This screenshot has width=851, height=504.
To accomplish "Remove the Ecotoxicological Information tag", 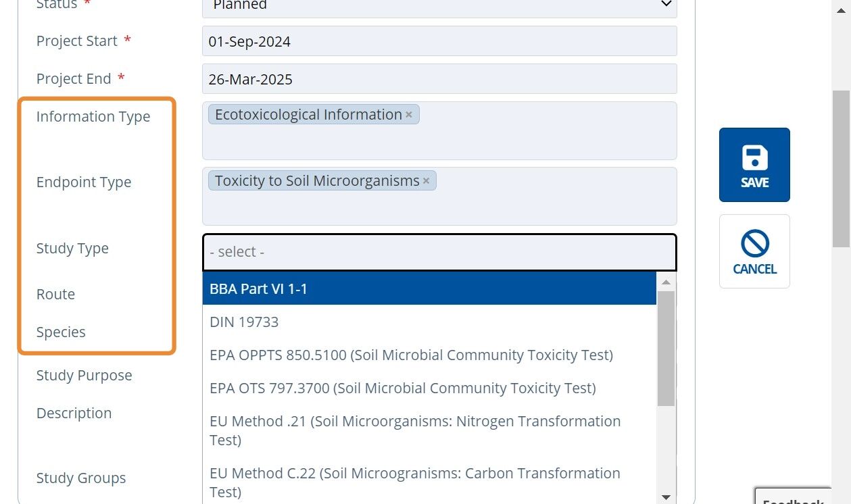I will [409, 115].
